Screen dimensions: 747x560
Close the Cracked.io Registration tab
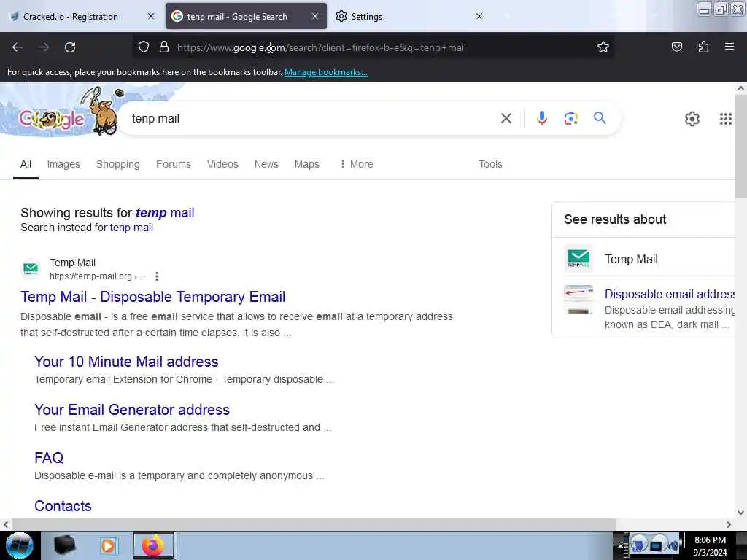click(151, 16)
